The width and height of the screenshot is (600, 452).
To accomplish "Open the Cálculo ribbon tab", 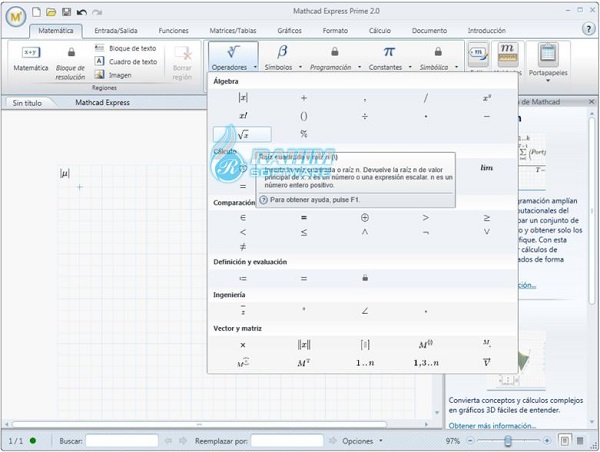I will point(380,31).
